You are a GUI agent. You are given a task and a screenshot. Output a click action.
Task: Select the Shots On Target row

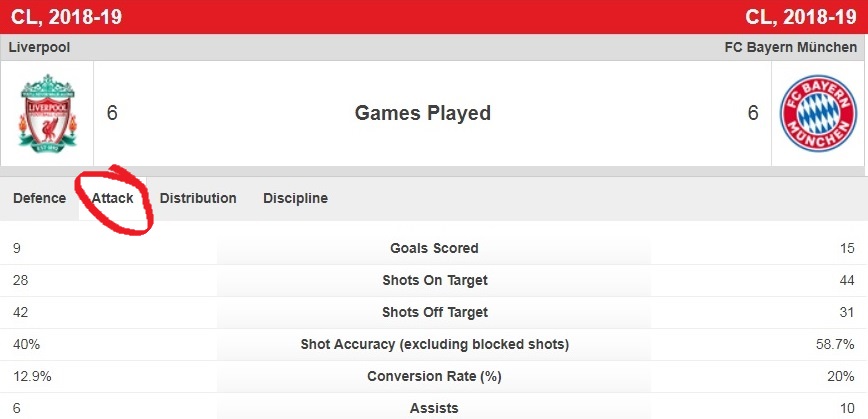pos(435,280)
